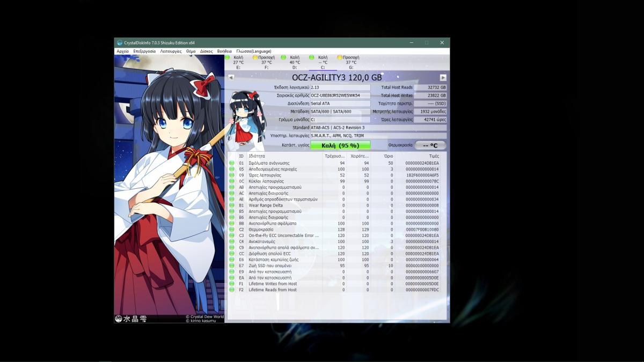Image resolution: width=644 pixels, height=362 pixels.
Task: Open the Γλώσσα(Language) menu
Action: pyautogui.click(x=254, y=51)
